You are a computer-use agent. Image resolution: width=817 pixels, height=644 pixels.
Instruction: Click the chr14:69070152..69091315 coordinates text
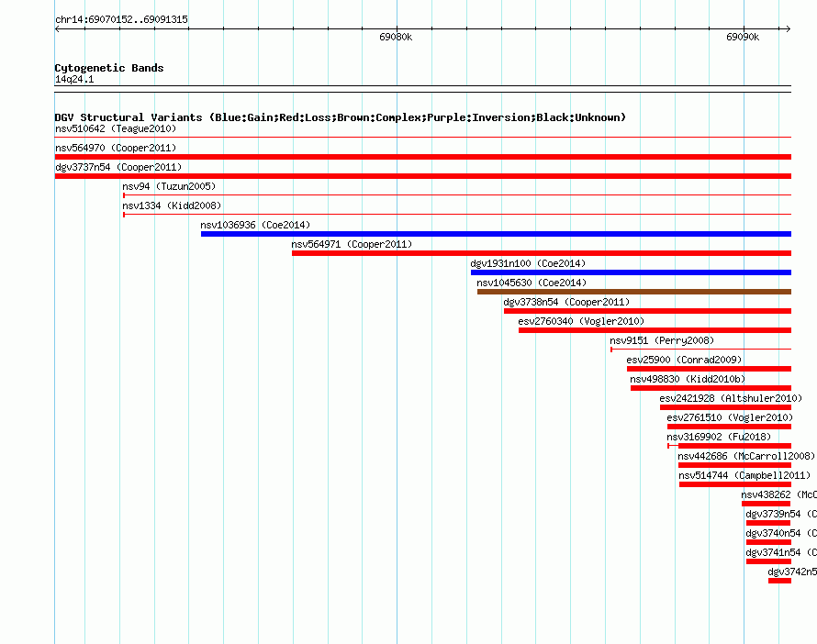pyautogui.click(x=121, y=19)
